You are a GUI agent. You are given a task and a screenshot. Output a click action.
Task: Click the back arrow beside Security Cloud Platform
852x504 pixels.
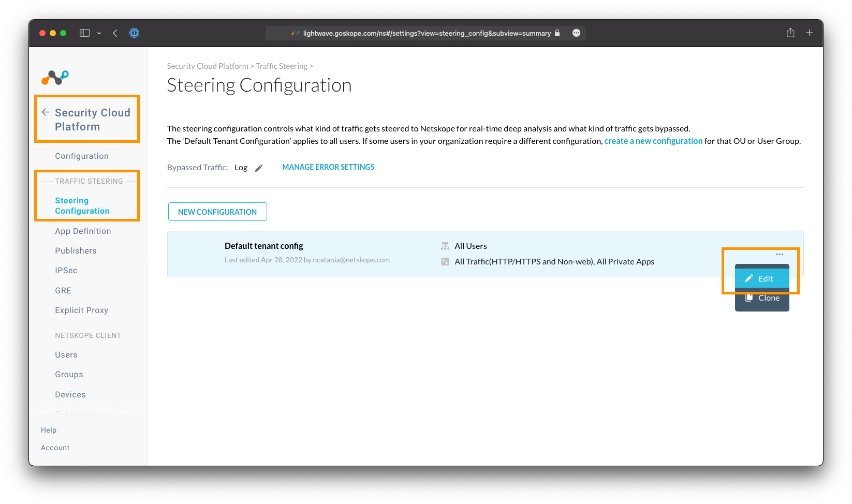(46, 112)
